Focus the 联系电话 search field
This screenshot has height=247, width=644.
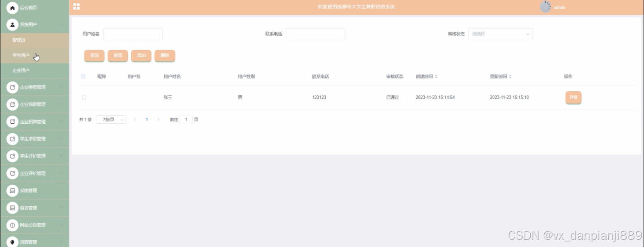(315, 34)
